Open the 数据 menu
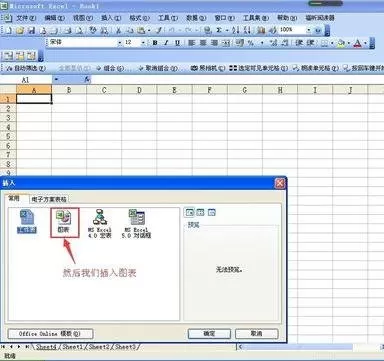Image resolution: width=384 pixels, height=361 pixels. pyautogui.click(x=196, y=18)
